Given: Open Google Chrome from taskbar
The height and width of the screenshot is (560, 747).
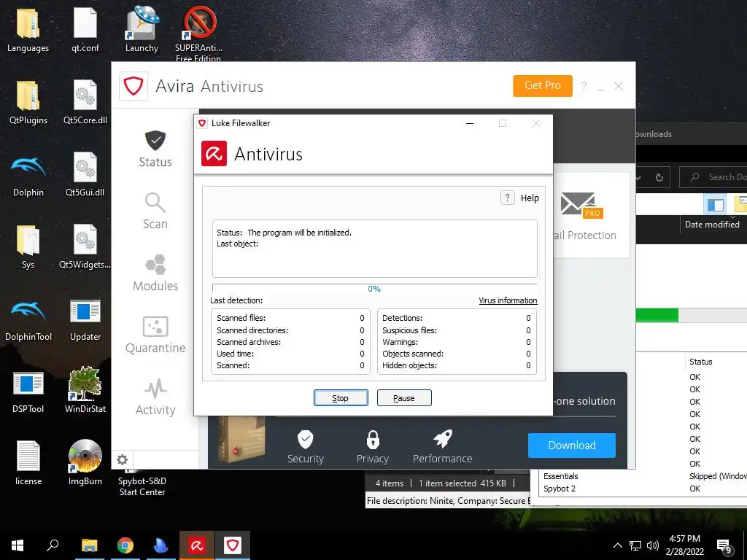Looking at the screenshot, I should pos(125,545).
